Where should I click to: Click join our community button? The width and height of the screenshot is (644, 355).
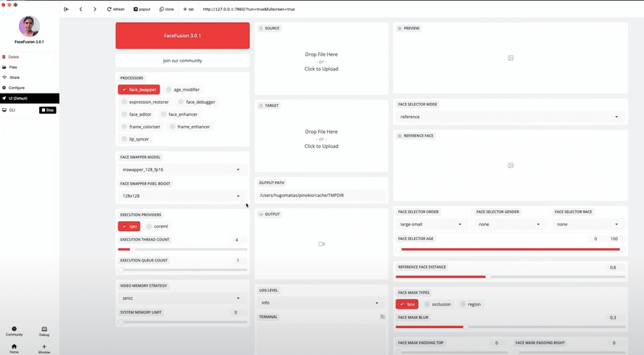click(182, 61)
